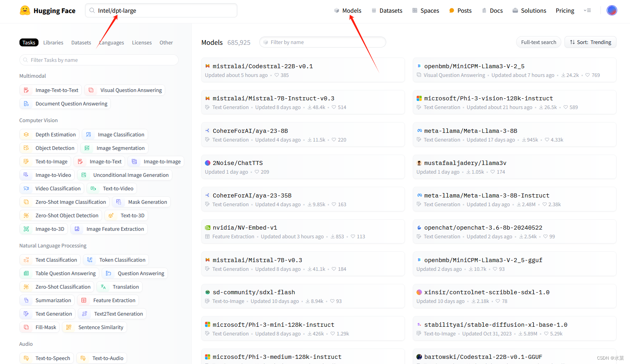630x364 pixels.
Task: Open the mistralai/Mistral-7B-Instruct-v0.3 model card
Action: click(x=303, y=102)
